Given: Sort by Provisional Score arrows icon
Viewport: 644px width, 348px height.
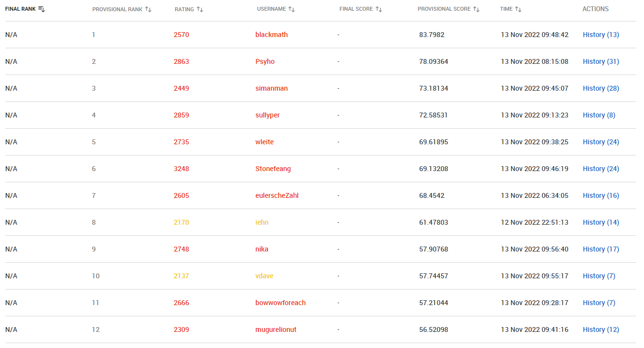Looking at the screenshot, I should (x=476, y=9).
